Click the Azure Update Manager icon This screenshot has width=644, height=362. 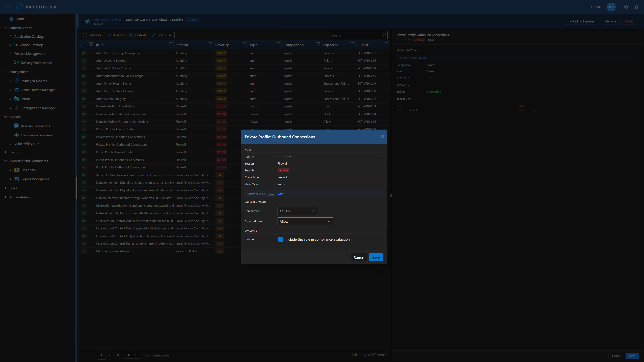pyautogui.click(x=17, y=90)
